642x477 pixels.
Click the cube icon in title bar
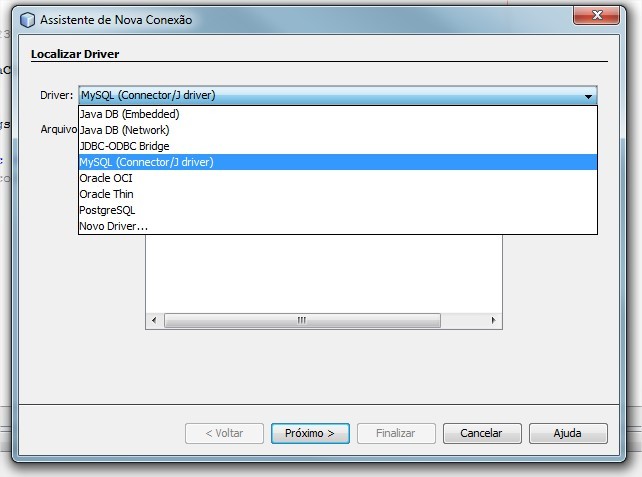point(27,20)
